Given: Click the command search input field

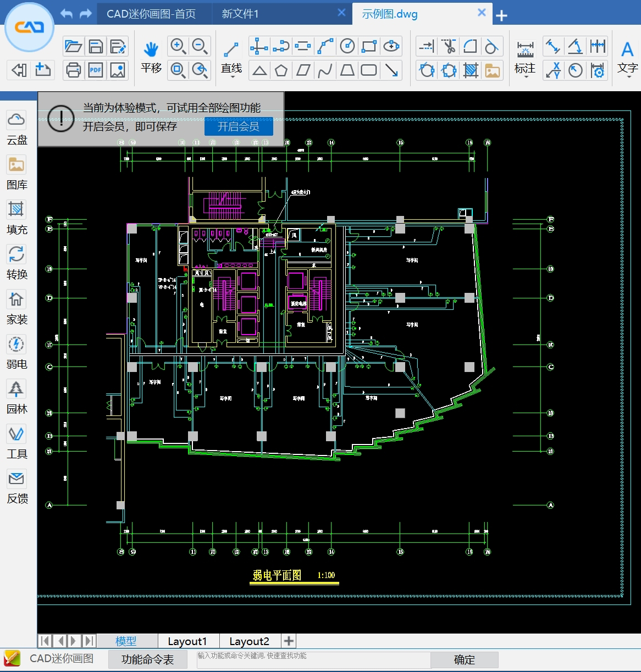Looking at the screenshot, I should tap(313, 660).
